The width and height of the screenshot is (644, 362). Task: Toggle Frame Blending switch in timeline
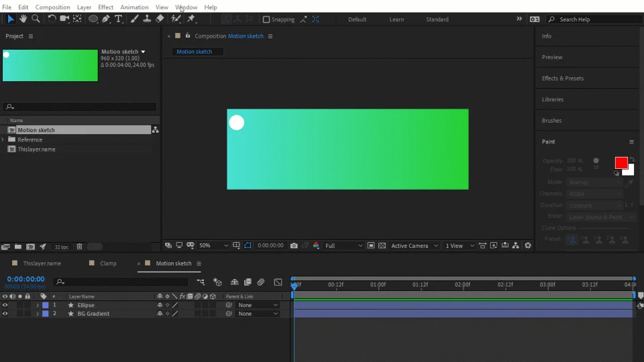click(x=248, y=282)
